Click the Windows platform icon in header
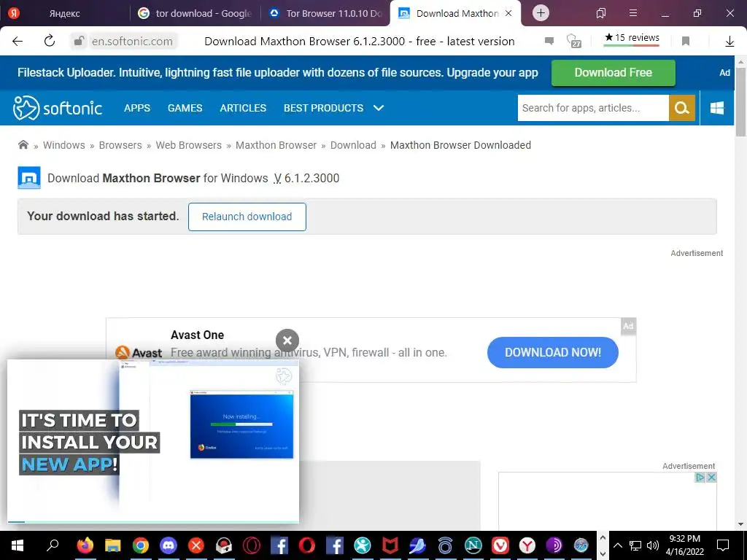This screenshot has width=747, height=560. (717, 108)
